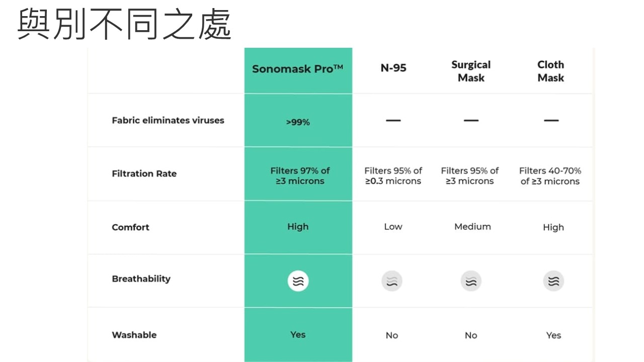Viewport: 644px width, 362px height.
Task: Click the Filtration Rate row label
Action: 144,174
